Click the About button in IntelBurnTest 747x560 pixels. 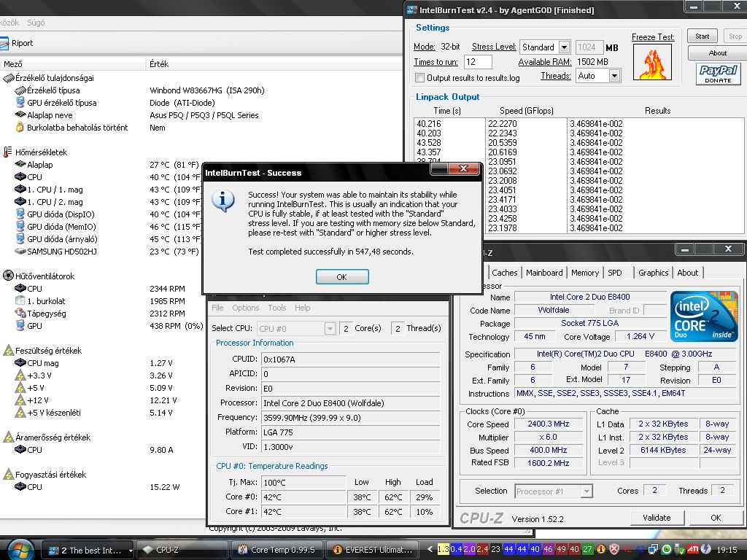(x=717, y=52)
